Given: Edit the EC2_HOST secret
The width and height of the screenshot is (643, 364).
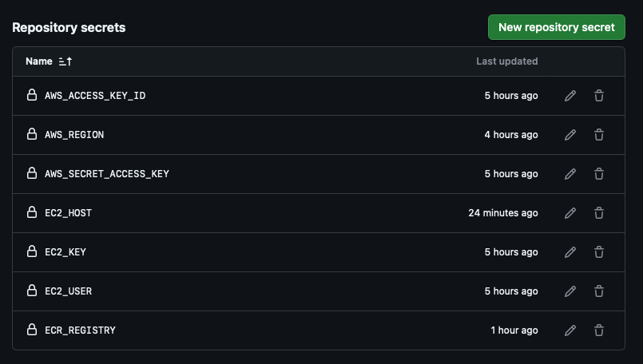Looking at the screenshot, I should coord(570,213).
